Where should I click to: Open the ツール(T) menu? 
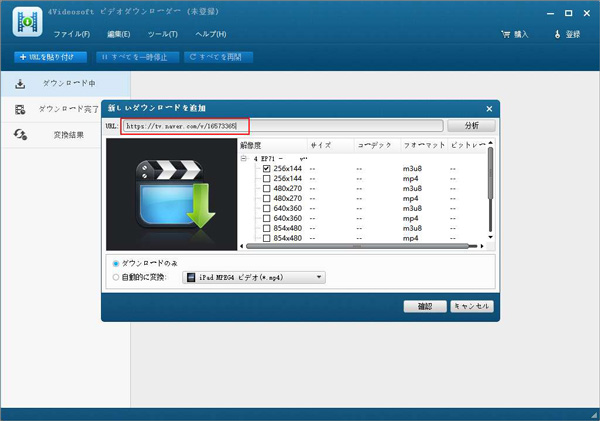point(163,34)
